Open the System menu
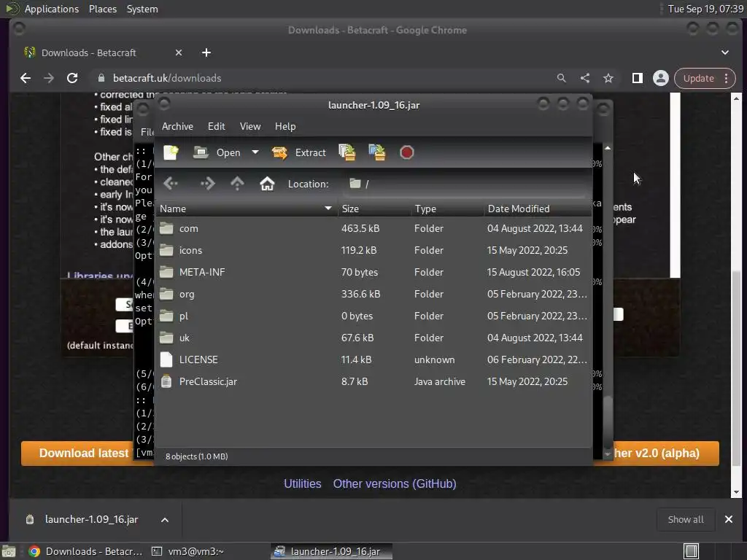 coord(142,9)
